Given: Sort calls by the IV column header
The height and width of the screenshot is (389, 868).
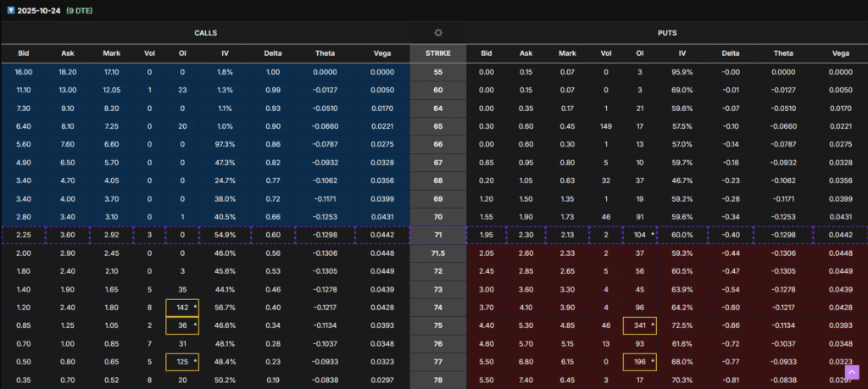Looking at the screenshot, I should point(225,53).
